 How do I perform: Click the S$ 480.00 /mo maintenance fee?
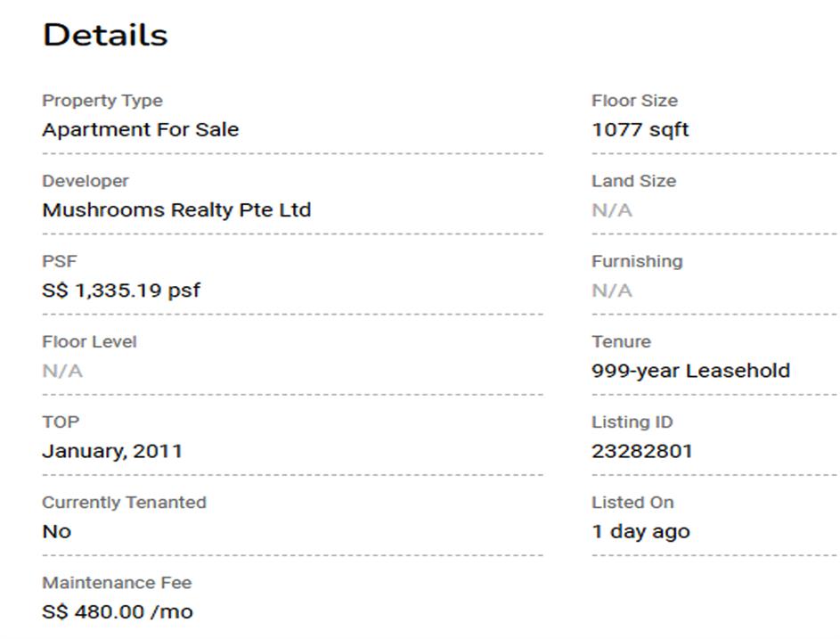click(x=118, y=612)
